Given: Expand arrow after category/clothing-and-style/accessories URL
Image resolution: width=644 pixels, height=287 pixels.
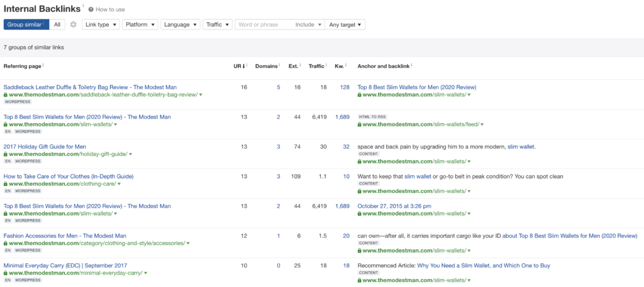Looking at the screenshot, I should pyautogui.click(x=188, y=243).
